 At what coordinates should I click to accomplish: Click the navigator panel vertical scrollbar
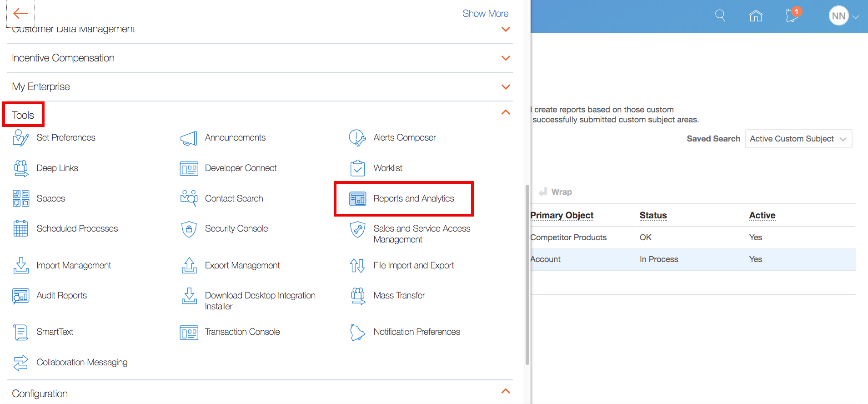tap(527, 273)
